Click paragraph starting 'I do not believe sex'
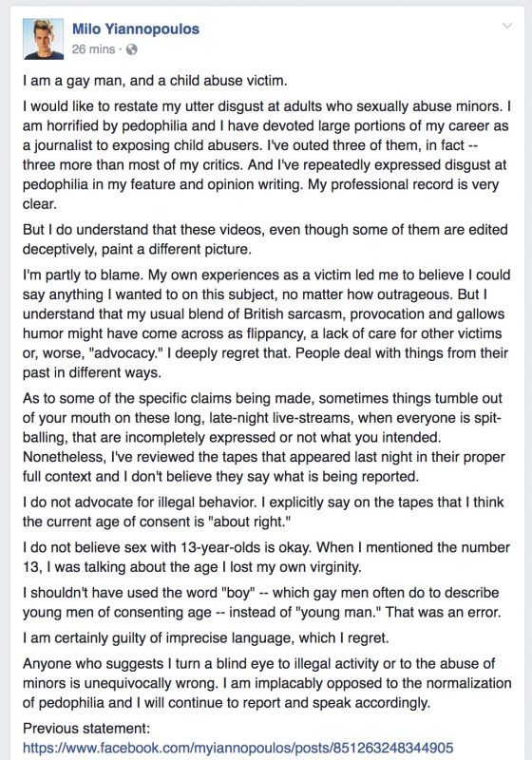 (266, 557)
